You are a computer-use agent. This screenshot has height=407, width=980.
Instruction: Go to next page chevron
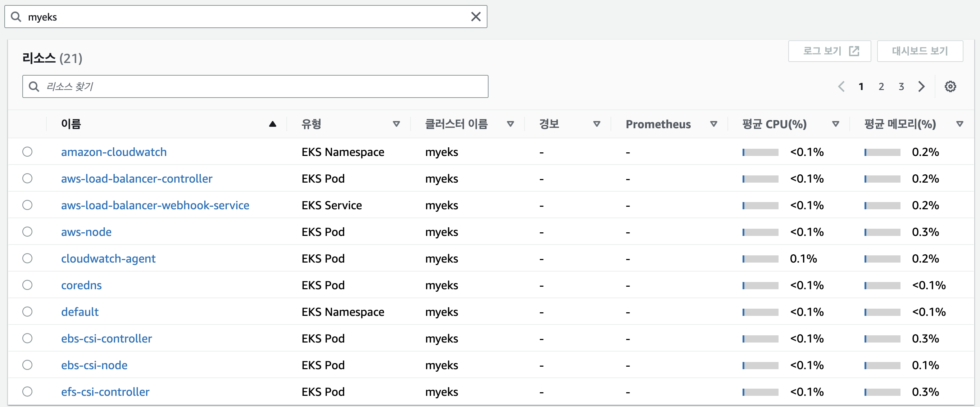[921, 86]
